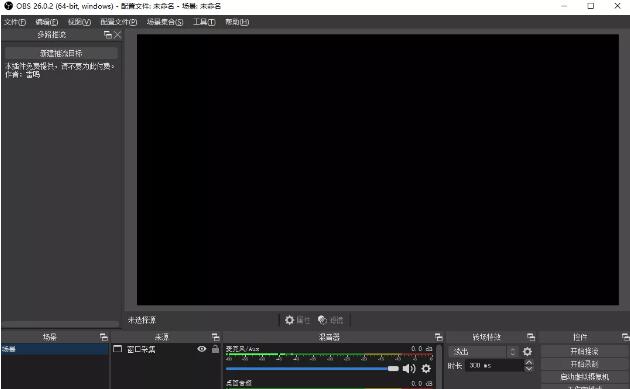Click the plugin author text 作者：雷鸣
630x389 pixels.
tap(22, 74)
